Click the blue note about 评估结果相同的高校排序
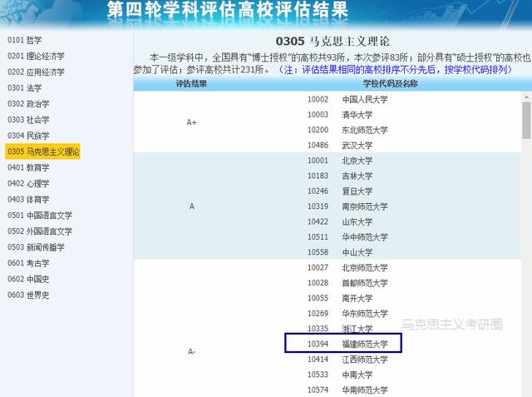This screenshot has width=532, height=397. [395, 70]
